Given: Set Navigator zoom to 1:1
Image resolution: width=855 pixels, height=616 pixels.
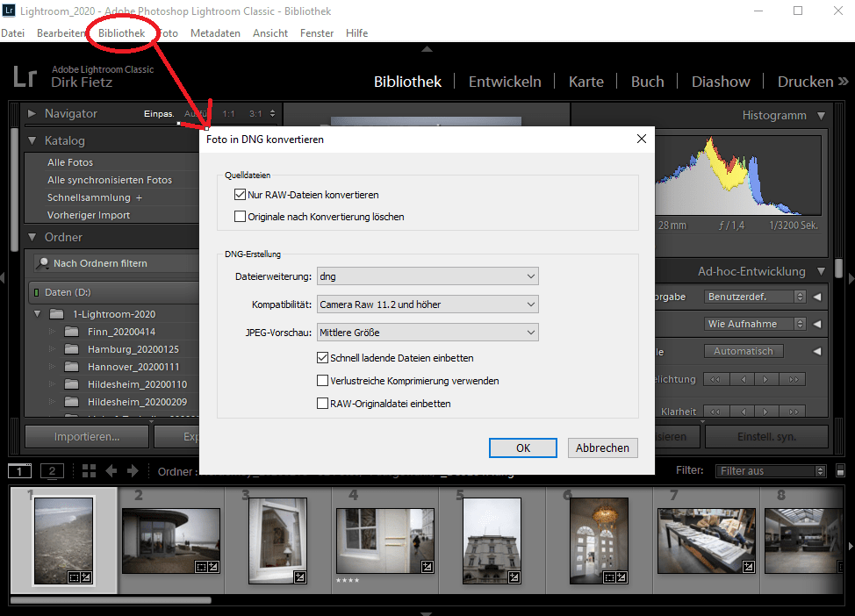Looking at the screenshot, I should tap(228, 114).
